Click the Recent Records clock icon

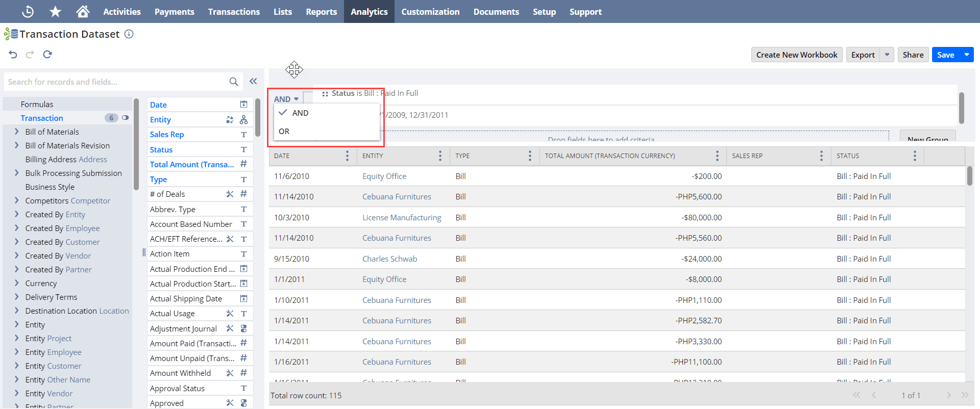pyautogui.click(x=28, y=11)
